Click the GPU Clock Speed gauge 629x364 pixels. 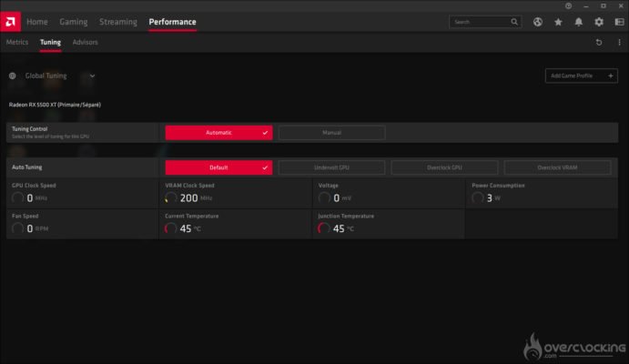[17, 197]
